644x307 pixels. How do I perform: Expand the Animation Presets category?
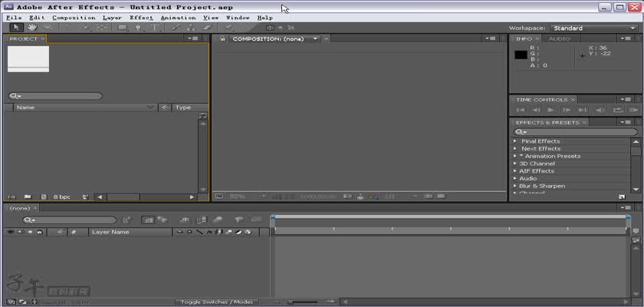click(515, 156)
